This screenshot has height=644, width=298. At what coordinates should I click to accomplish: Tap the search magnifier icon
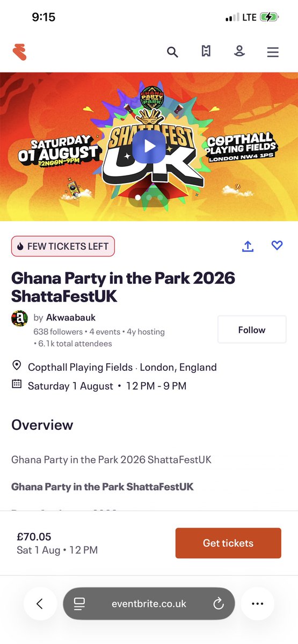point(172,52)
